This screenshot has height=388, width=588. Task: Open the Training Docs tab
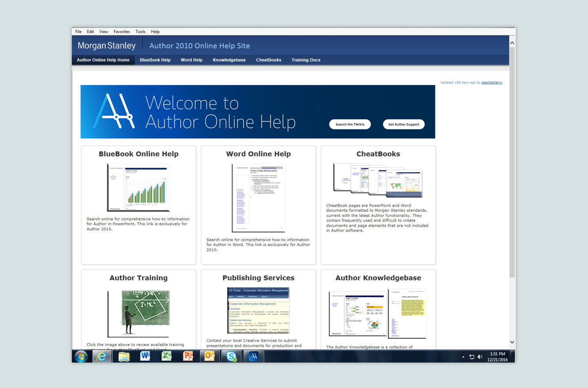[x=306, y=60]
